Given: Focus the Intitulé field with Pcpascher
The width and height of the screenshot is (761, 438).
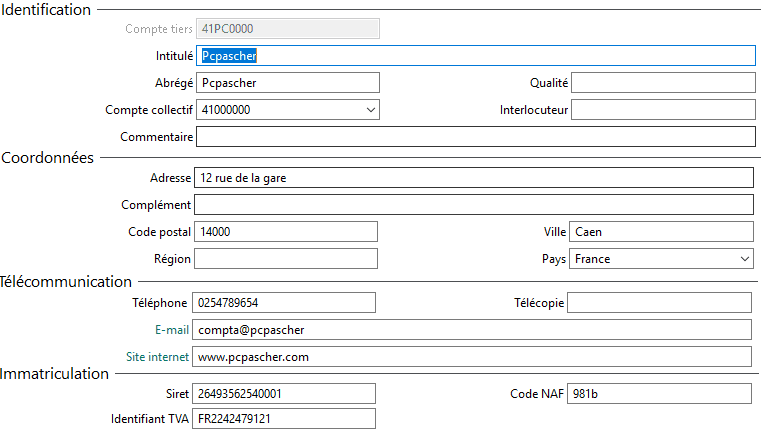Looking at the screenshot, I should coord(476,56).
